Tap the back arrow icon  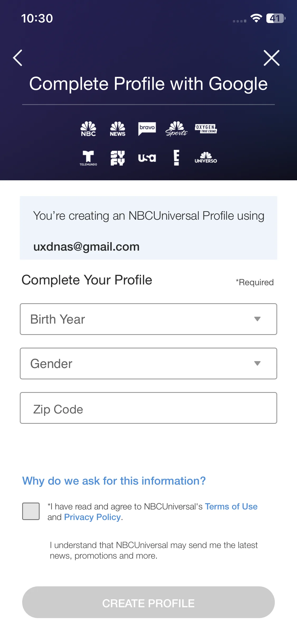pyautogui.click(x=18, y=58)
